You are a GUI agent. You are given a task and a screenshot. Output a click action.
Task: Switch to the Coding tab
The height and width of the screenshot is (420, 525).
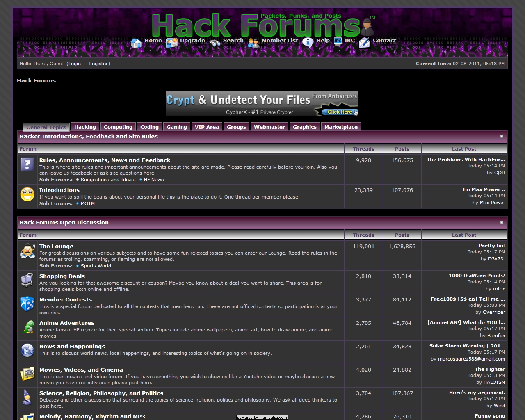pyautogui.click(x=149, y=127)
